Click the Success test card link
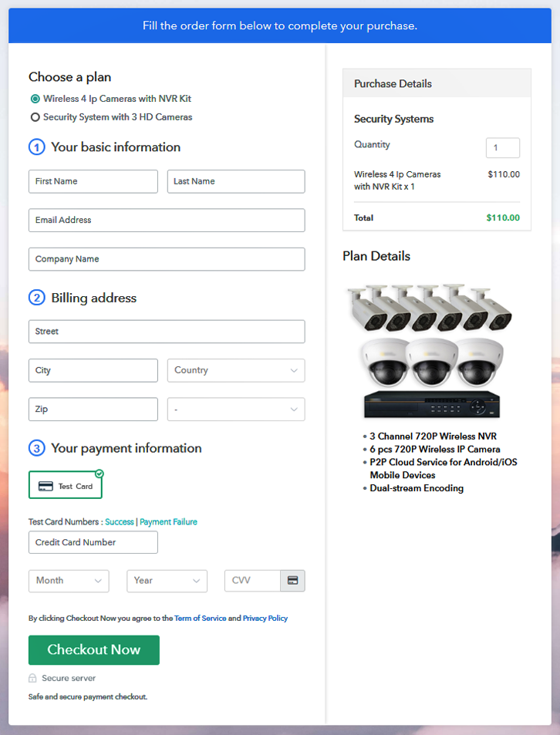Viewport: 560px width, 735px height. click(120, 522)
